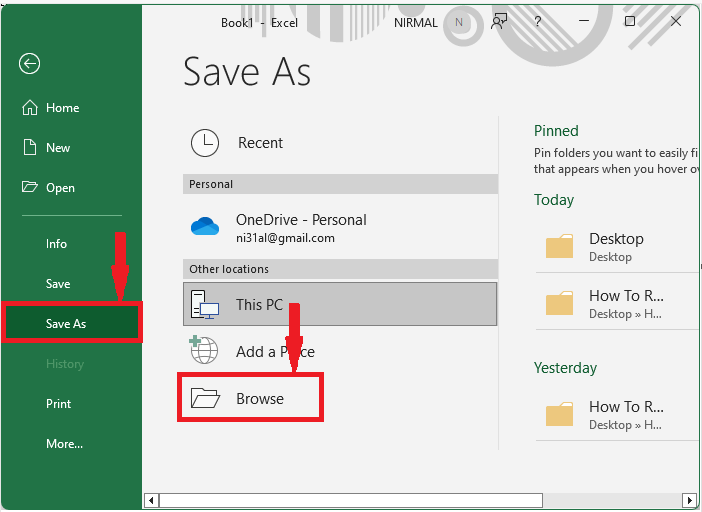Click the back arrow circle icon
702x512 pixels.
30,64
